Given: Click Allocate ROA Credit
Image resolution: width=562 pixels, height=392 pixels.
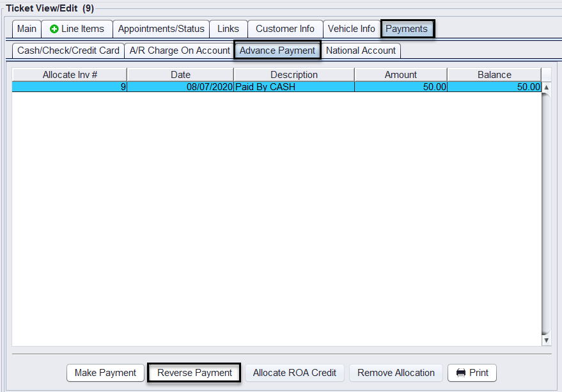Looking at the screenshot, I should [x=295, y=373].
